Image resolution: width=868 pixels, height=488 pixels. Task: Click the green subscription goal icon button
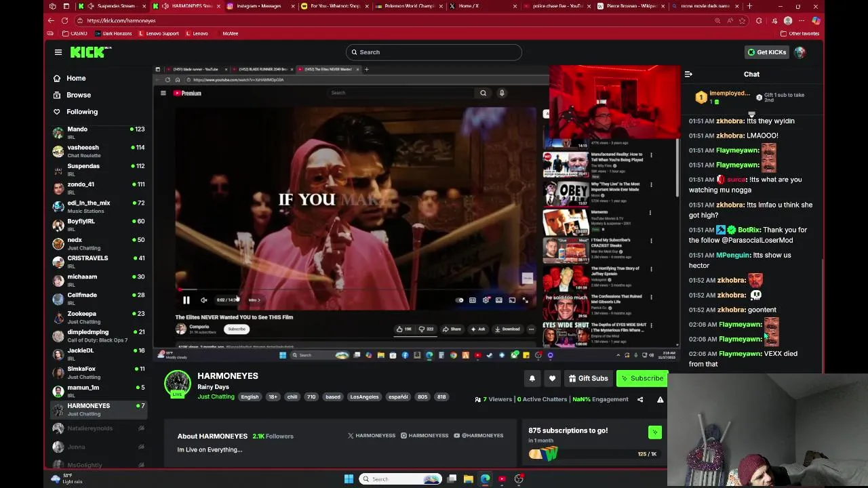tap(655, 432)
